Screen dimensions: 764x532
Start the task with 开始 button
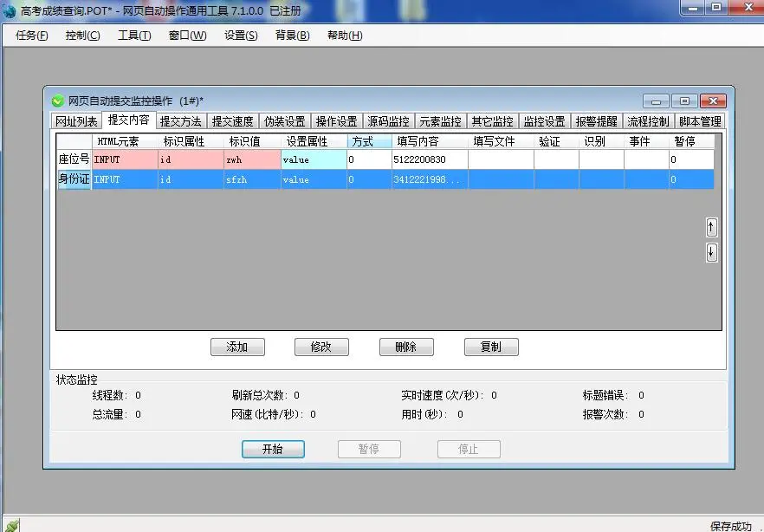coord(273,450)
